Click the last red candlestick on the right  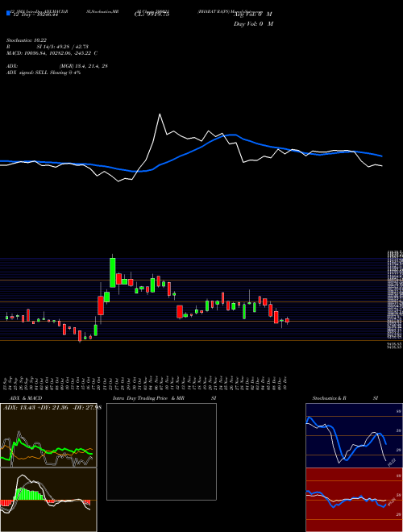click(287, 320)
